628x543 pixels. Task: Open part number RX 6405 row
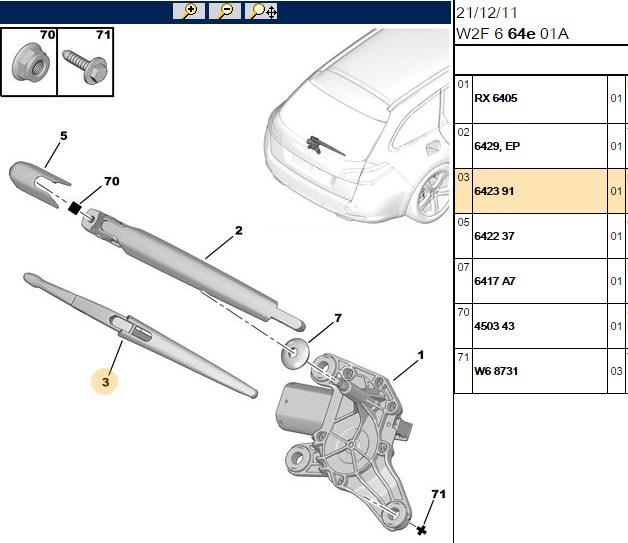(x=540, y=99)
